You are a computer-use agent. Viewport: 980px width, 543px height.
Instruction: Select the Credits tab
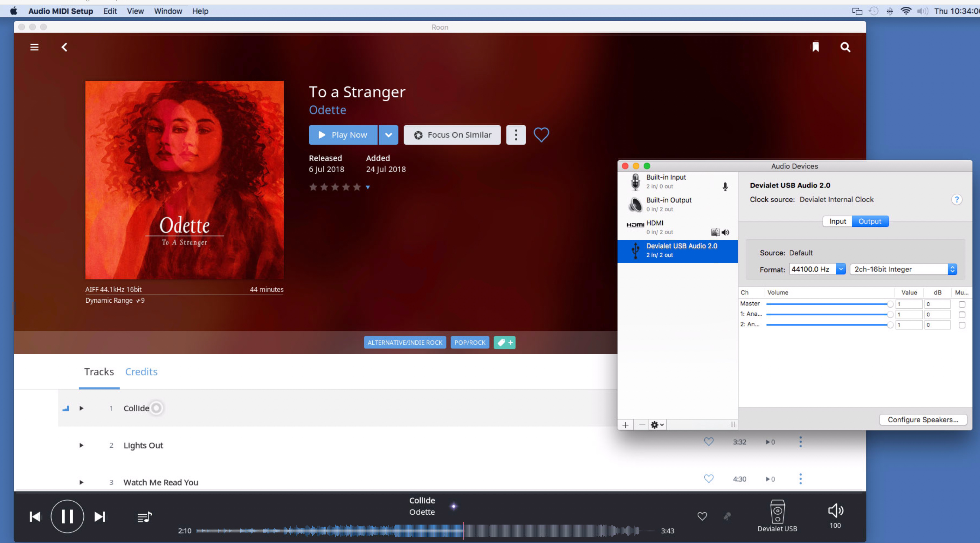(141, 372)
